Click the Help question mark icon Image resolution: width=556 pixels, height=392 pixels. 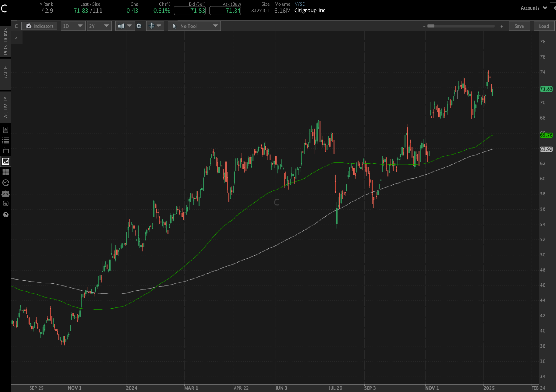coord(6,215)
